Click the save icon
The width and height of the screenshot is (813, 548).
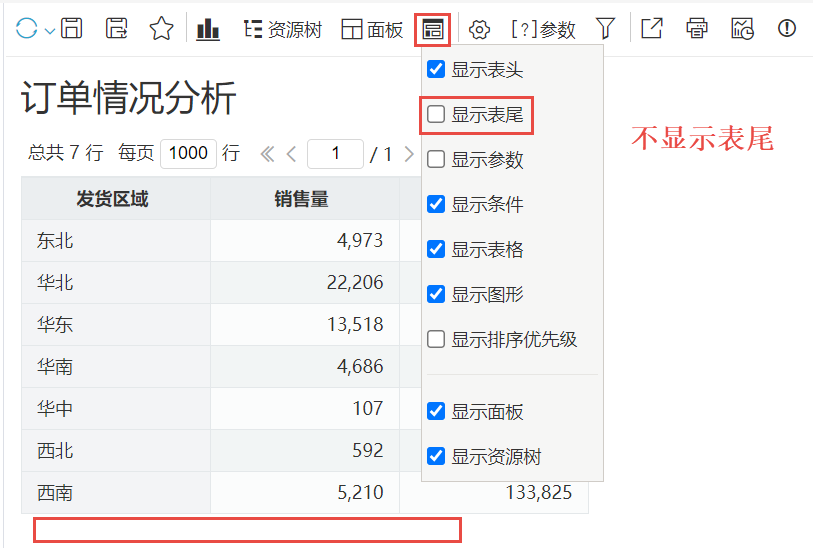[72, 28]
